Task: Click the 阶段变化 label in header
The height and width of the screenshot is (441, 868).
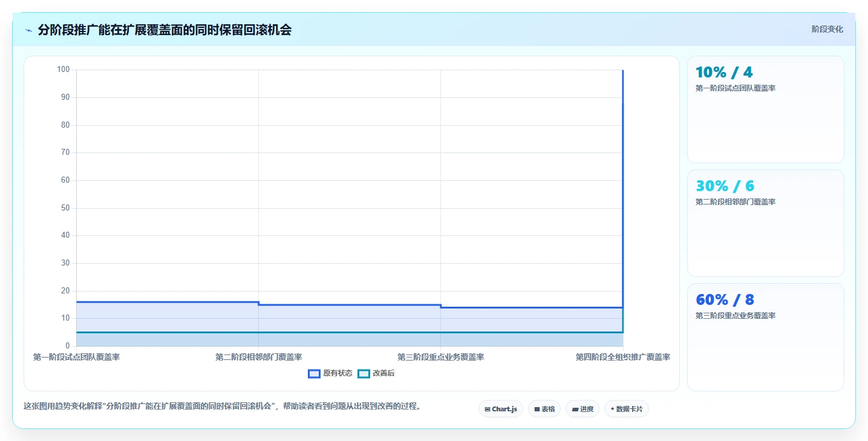Action: click(x=827, y=30)
